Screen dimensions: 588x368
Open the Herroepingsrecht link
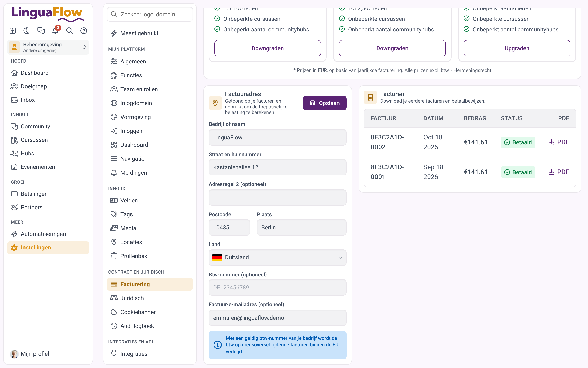[x=472, y=70]
